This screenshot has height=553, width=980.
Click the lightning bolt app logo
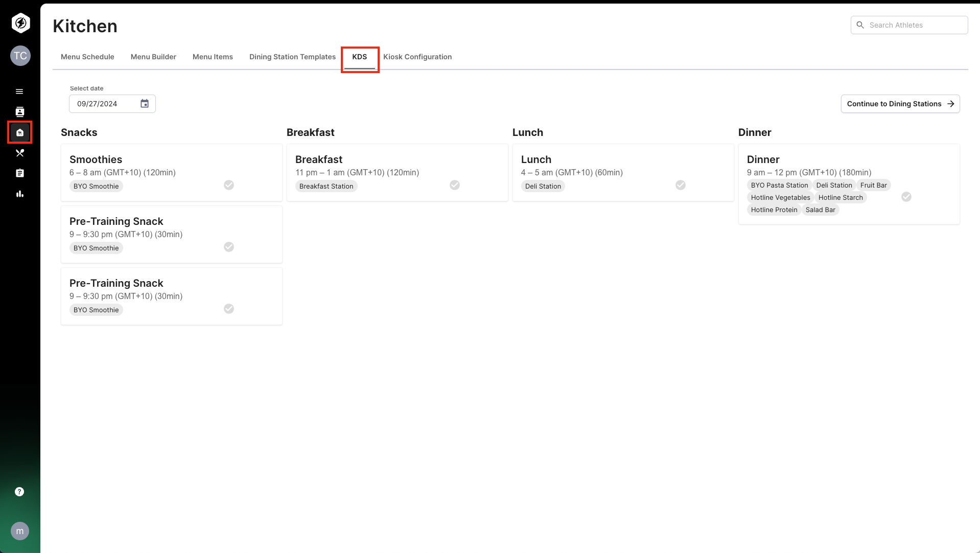click(x=20, y=23)
